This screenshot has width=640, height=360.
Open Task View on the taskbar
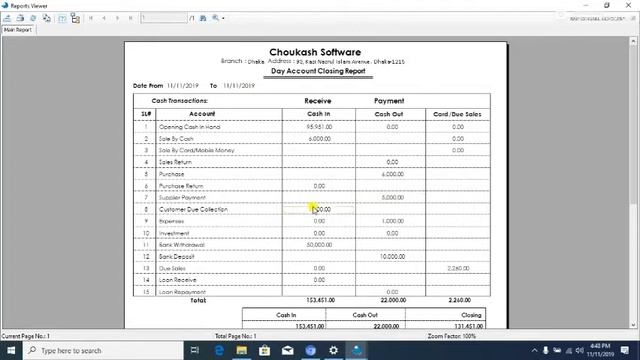pos(195,350)
